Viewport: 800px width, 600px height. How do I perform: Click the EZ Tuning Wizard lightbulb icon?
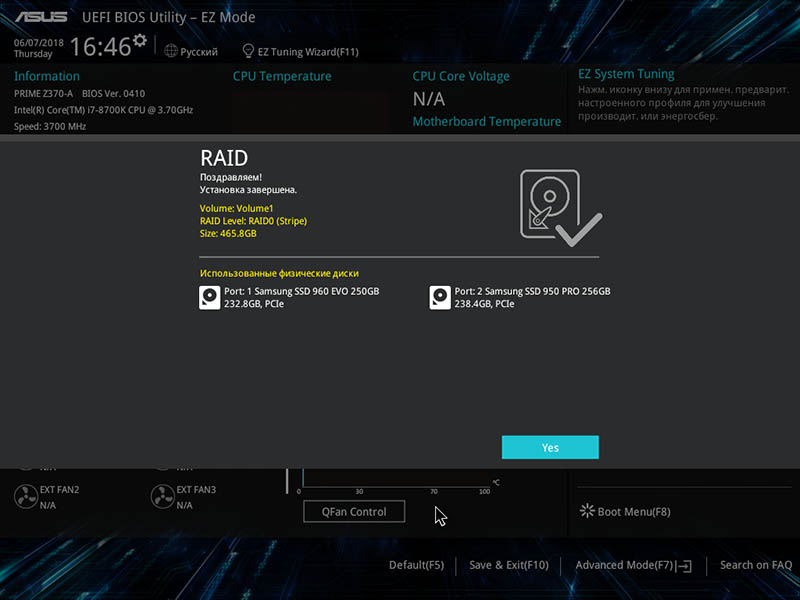click(x=248, y=51)
